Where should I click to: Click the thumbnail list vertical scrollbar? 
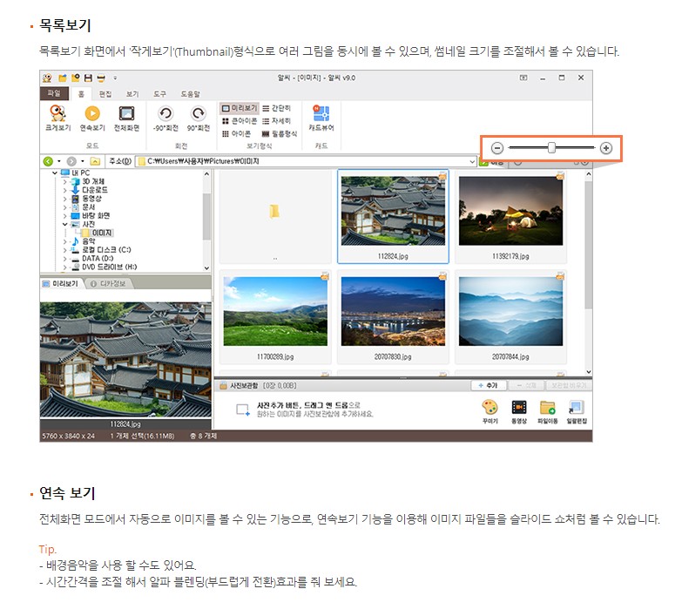[588, 245]
